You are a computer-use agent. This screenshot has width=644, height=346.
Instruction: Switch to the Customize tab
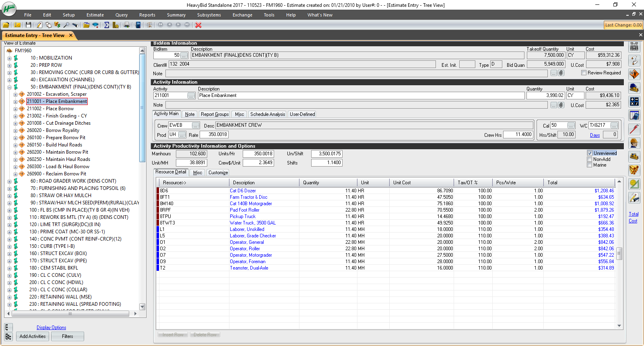218,173
